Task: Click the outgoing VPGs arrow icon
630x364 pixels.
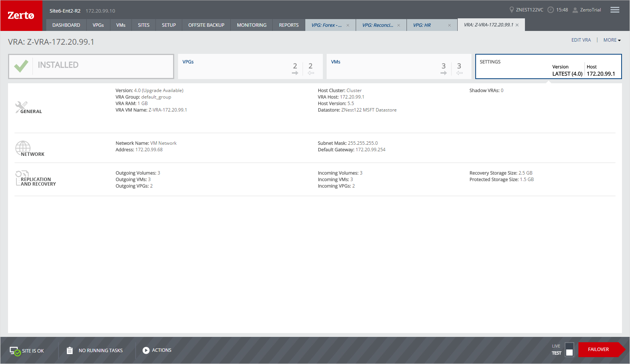Action: pyautogui.click(x=295, y=73)
